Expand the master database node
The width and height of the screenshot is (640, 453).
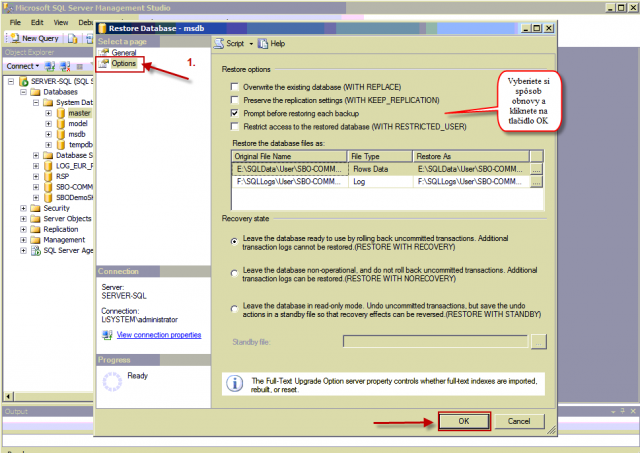pyautogui.click(x=49, y=113)
